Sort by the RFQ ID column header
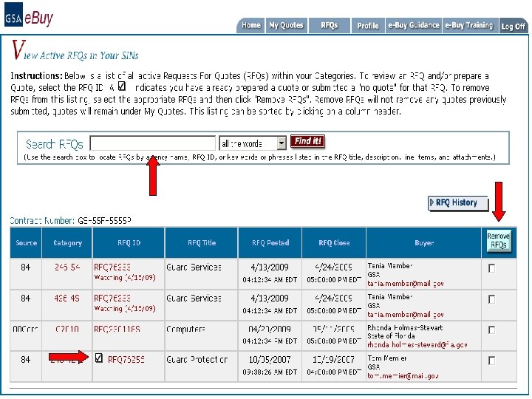Screen dimensions: 532x399 pyautogui.click(x=129, y=243)
